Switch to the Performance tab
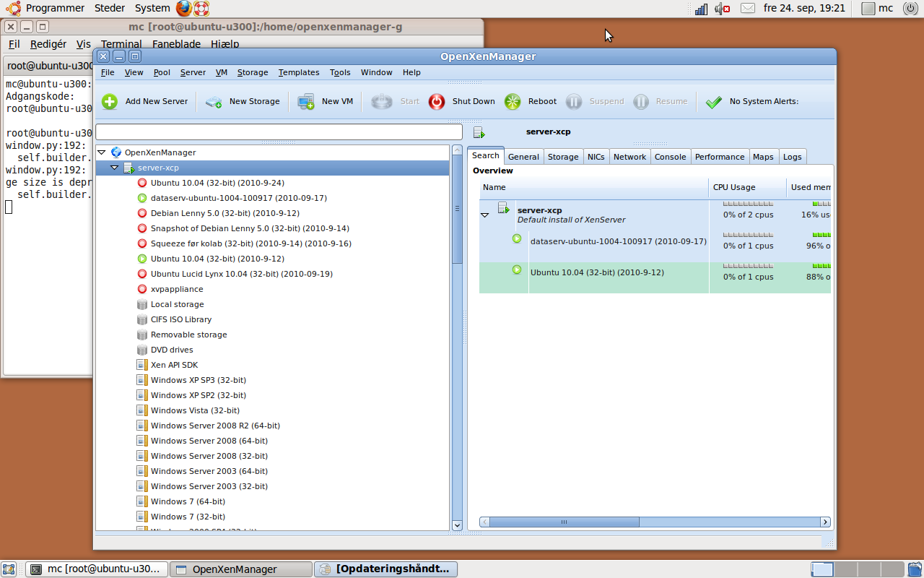The width and height of the screenshot is (924, 578). (719, 157)
